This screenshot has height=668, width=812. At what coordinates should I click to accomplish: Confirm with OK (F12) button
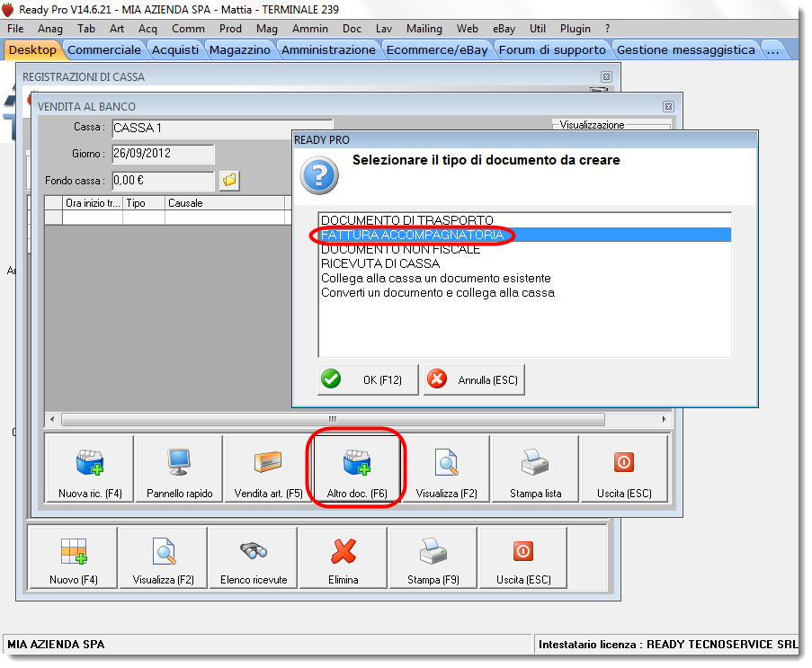tap(368, 379)
